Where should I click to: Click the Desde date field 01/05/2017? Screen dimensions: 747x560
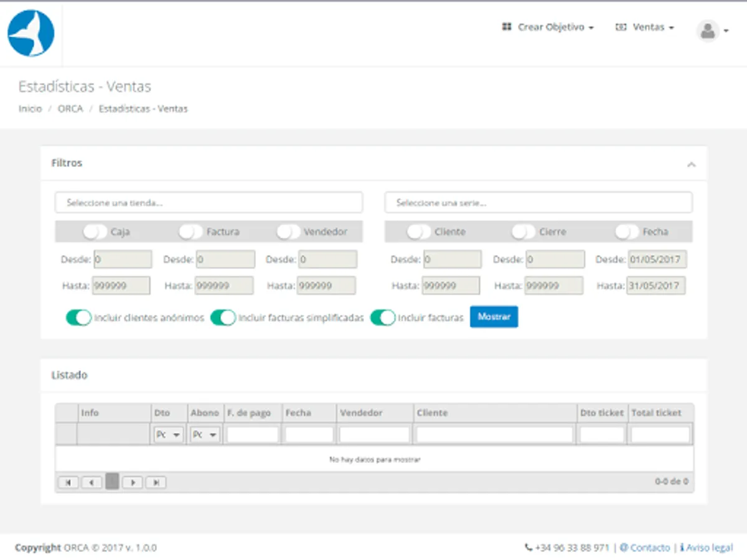657,259
